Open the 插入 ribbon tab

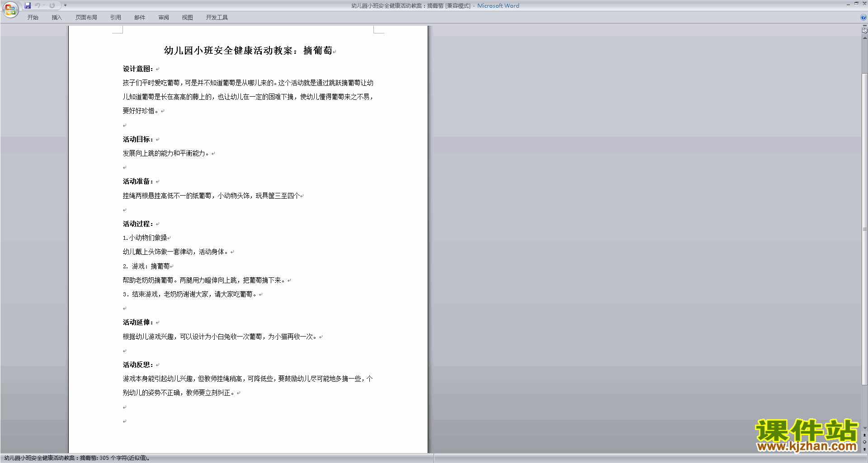[57, 18]
